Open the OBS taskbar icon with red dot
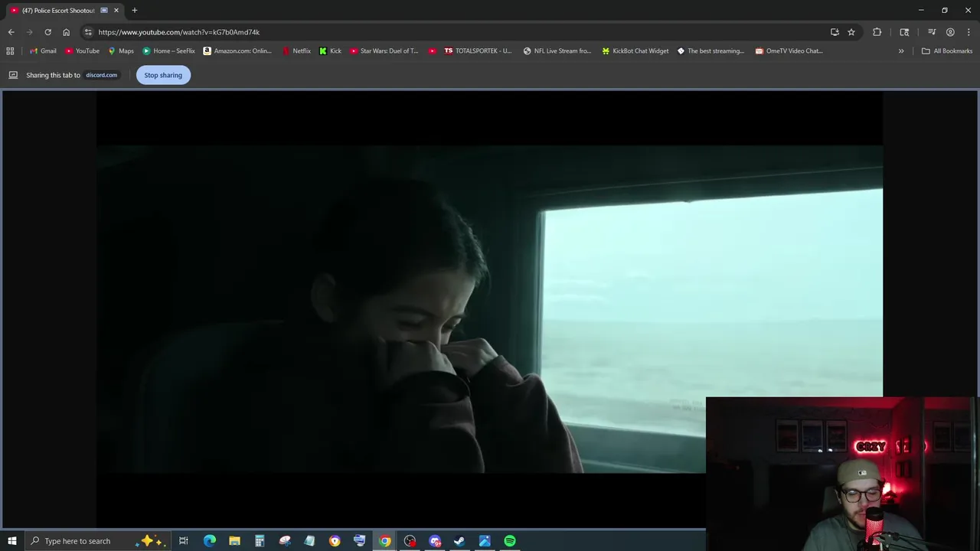The height and width of the screenshot is (551, 980). (x=410, y=541)
